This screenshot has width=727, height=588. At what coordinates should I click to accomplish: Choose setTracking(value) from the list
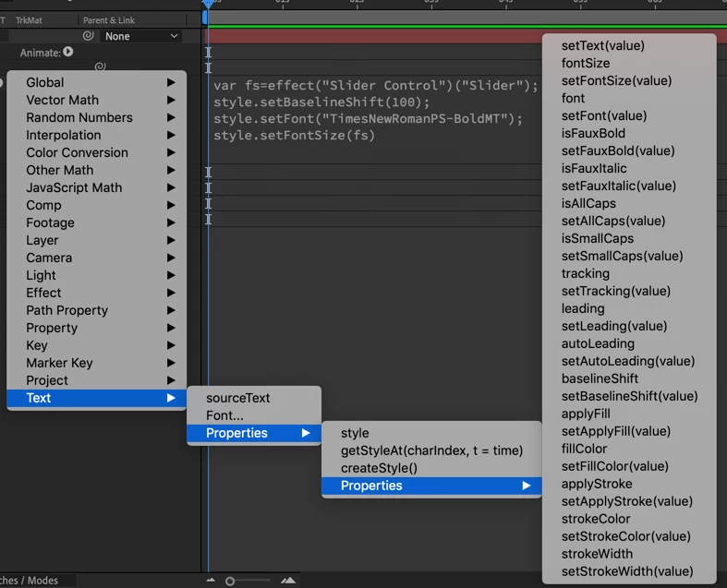(629, 292)
